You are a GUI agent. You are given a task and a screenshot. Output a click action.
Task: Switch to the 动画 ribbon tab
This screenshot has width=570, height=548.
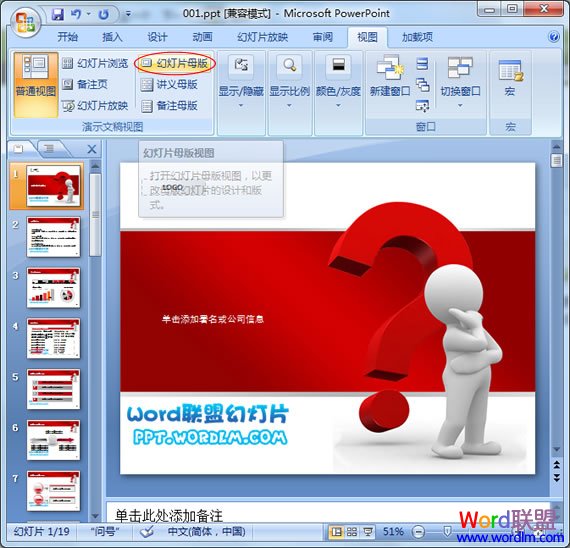point(202,37)
